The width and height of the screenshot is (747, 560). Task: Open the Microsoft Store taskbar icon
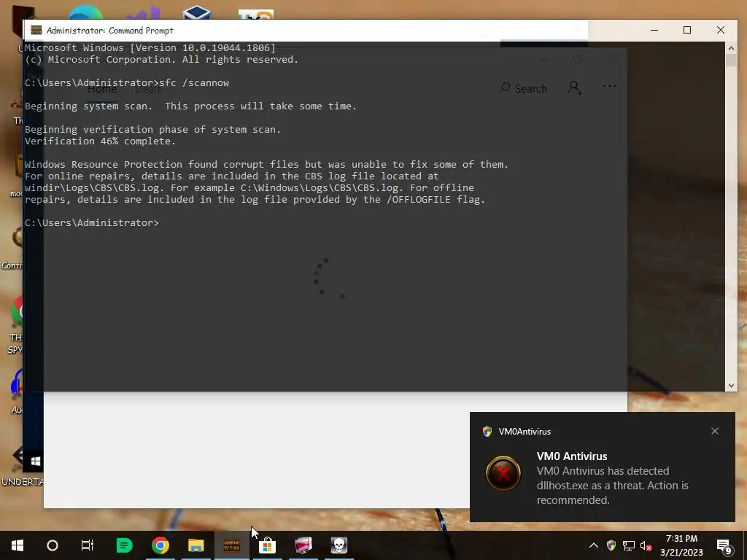tap(267, 545)
